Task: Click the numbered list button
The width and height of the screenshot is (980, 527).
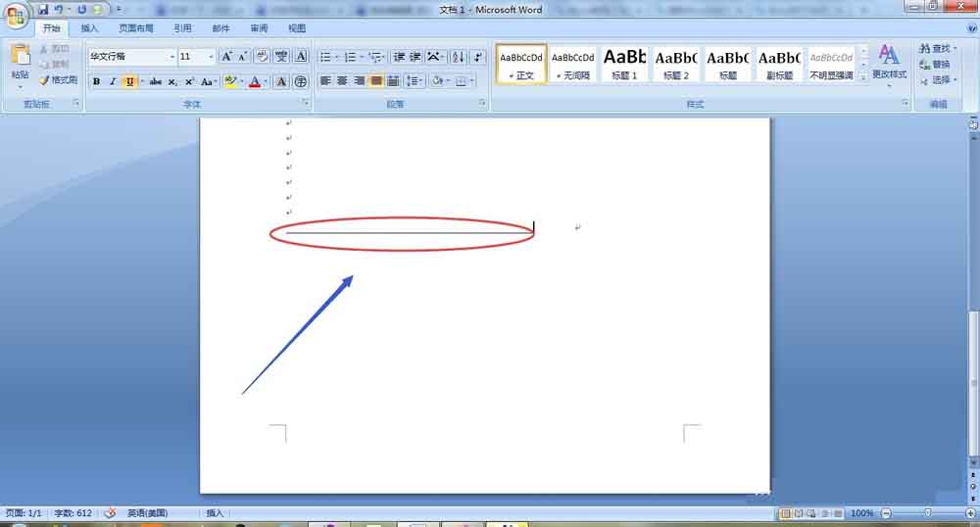Action: pos(351,57)
